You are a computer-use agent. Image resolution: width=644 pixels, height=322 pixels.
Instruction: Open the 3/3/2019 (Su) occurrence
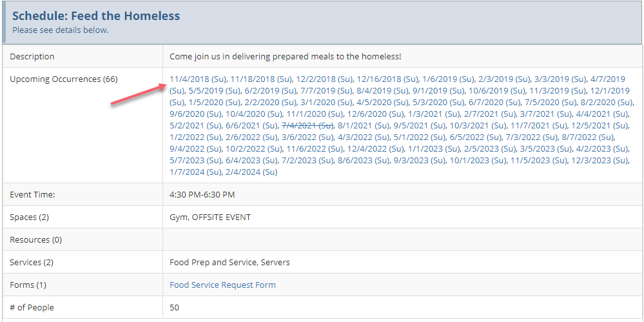point(560,79)
